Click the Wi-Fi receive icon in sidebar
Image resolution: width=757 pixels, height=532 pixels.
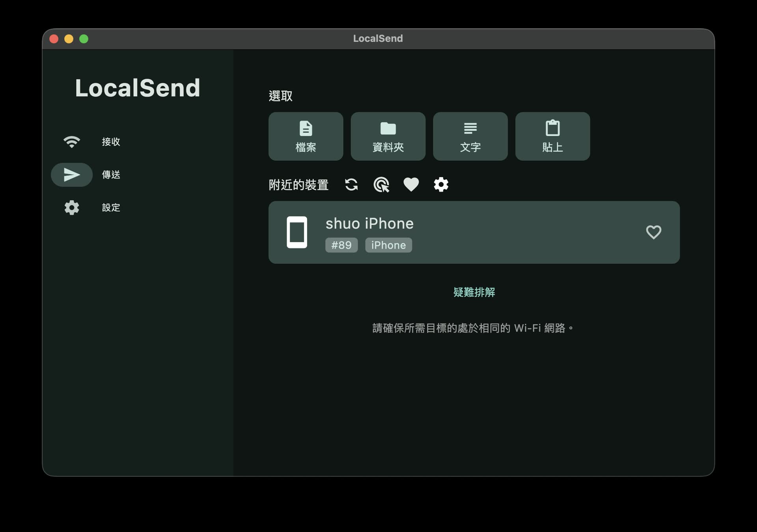pyautogui.click(x=72, y=142)
